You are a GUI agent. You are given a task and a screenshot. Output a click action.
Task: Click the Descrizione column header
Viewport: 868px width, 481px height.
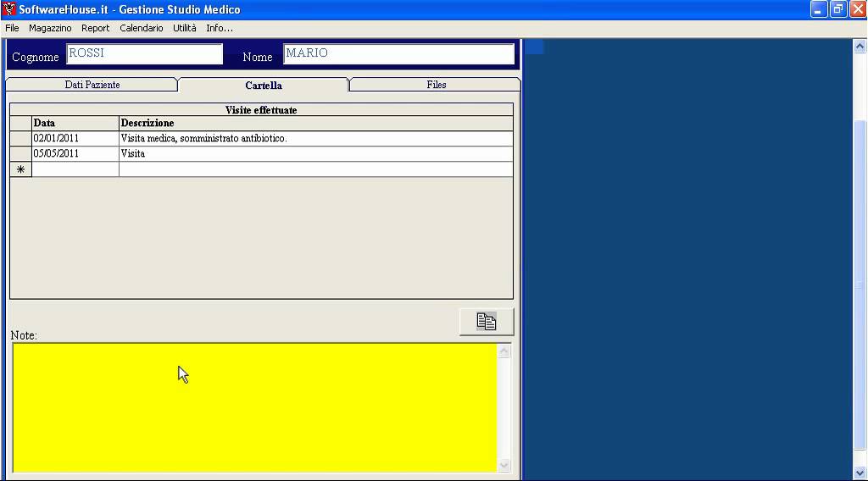click(316, 124)
